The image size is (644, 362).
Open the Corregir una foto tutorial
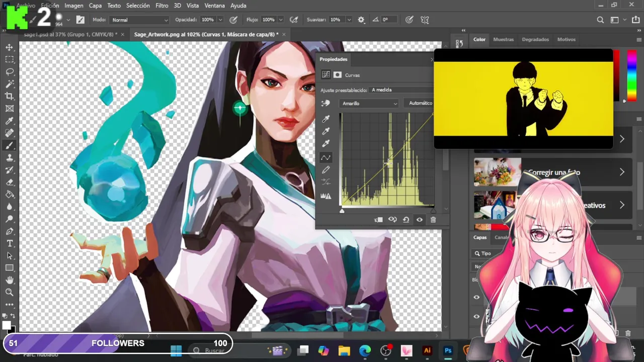point(554,172)
